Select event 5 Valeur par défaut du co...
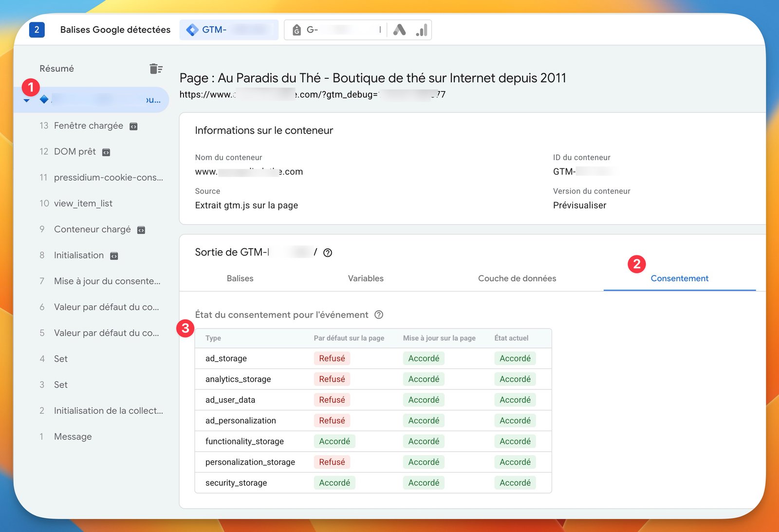The image size is (779, 532). (x=99, y=333)
